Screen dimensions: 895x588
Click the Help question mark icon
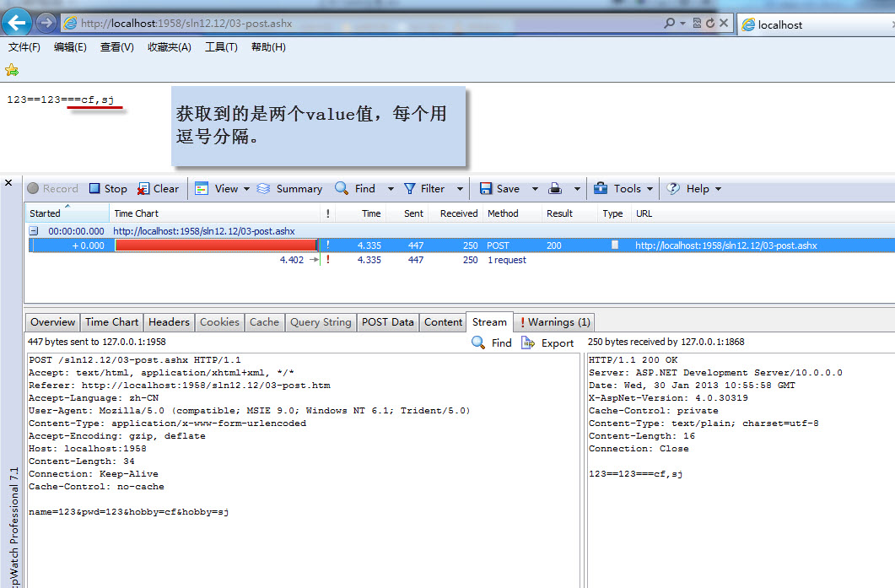coord(673,188)
